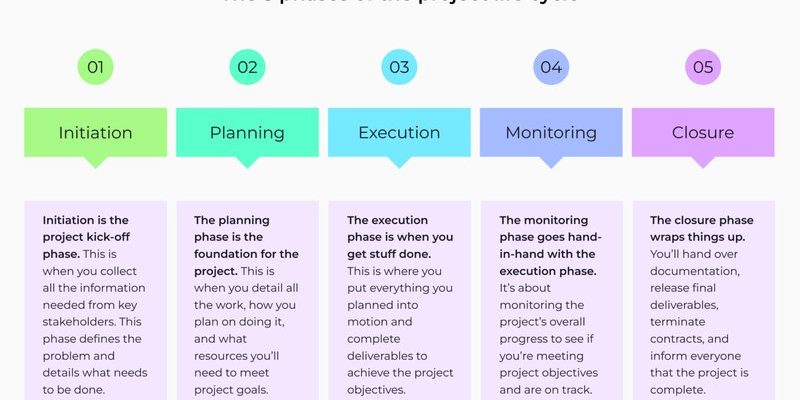The height and width of the screenshot is (400, 800).
Task: Click the blue 04 circle badge
Action: (551, 67)
